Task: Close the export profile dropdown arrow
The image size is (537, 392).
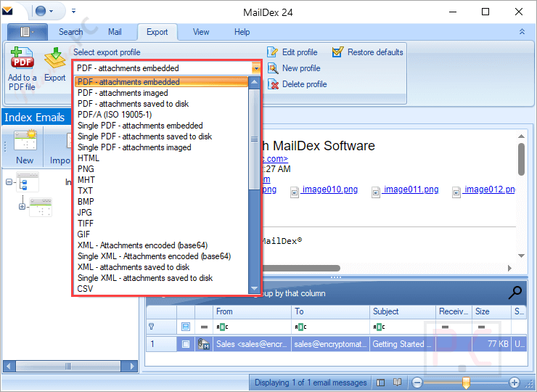Action: (x=256, y=68)
